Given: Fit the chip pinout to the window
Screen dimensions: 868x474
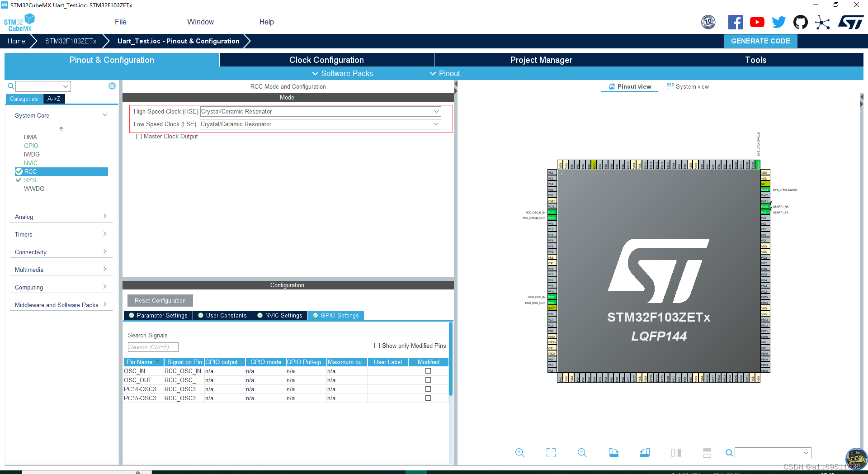Looking at the screenshot, I should coord(551,453).
